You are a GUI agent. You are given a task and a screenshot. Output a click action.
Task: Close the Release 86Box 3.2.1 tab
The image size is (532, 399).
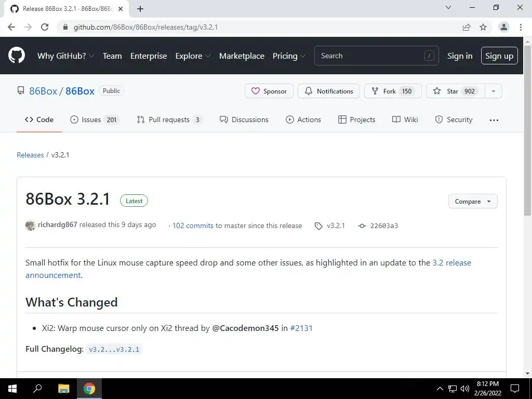[x=121, y=9]
